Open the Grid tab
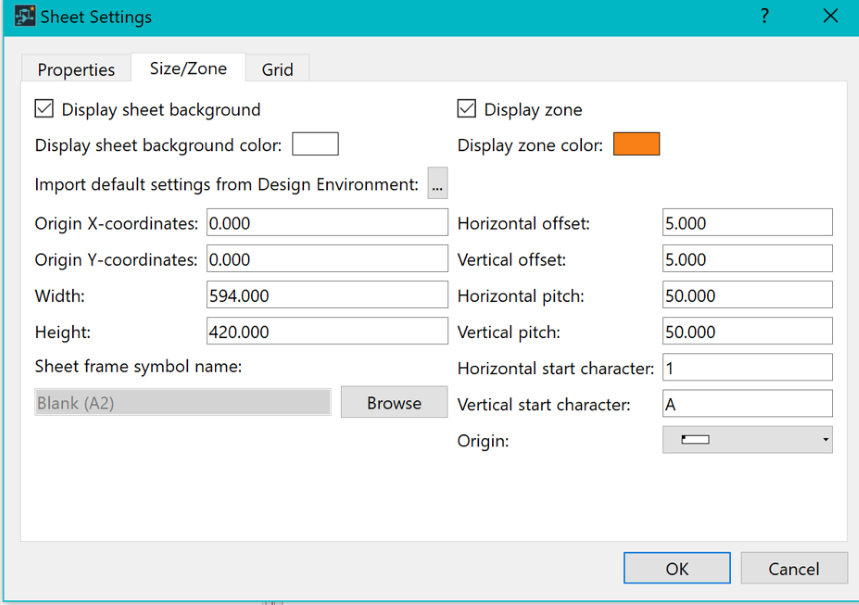The height and width of the screenshot is (605, 859). click(277, 69)
